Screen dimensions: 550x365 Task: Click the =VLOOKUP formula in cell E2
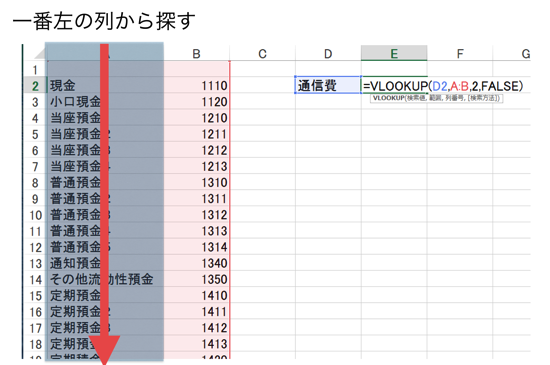(x=443, y=86)
